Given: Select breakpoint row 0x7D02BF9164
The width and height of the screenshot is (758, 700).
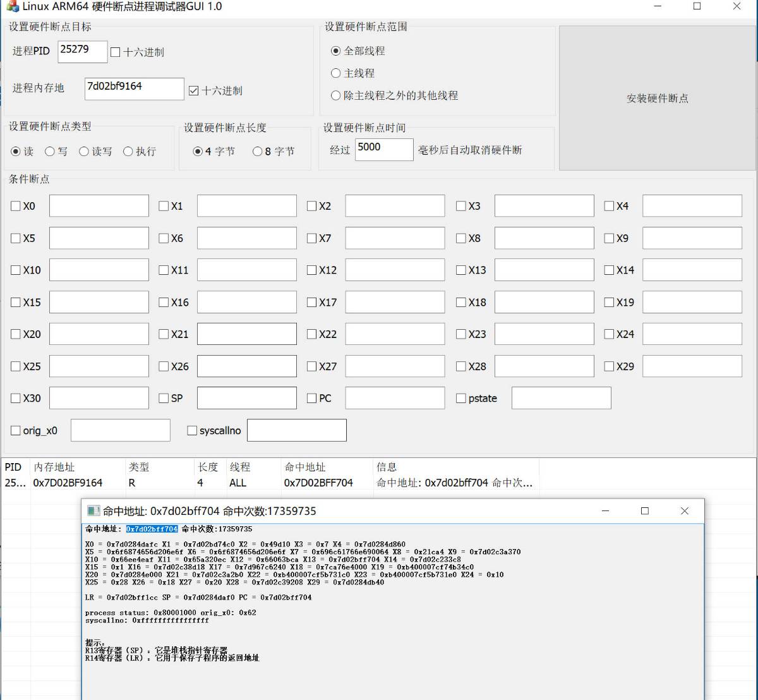Looking at the screenshot, I should 270,483.
